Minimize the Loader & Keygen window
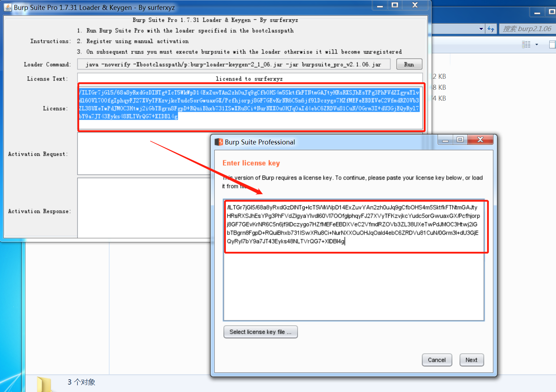Viewport: 556px width, 392px height. pos(380,5)
